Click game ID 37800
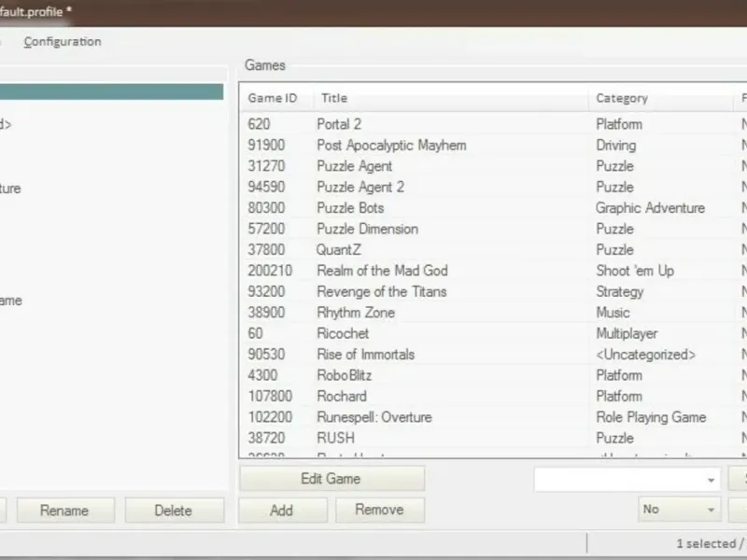This screenshot has width=747, height=560. pos(266,250)
